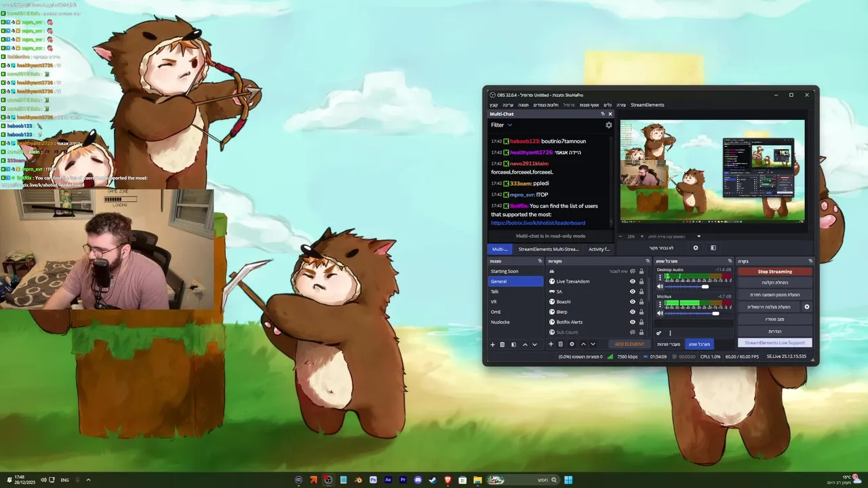This screenshot has width=868, height=488.
Task: Open StreamElements menu
Action: pos(648,105)
